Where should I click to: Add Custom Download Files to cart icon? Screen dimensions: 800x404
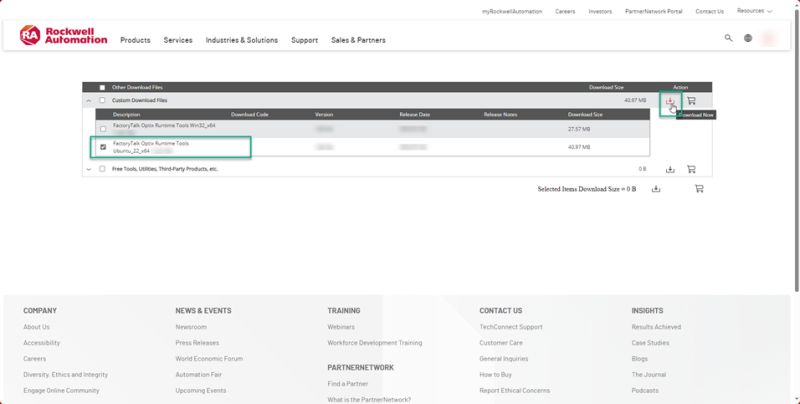pyautogui.click(x=691, y=101)
